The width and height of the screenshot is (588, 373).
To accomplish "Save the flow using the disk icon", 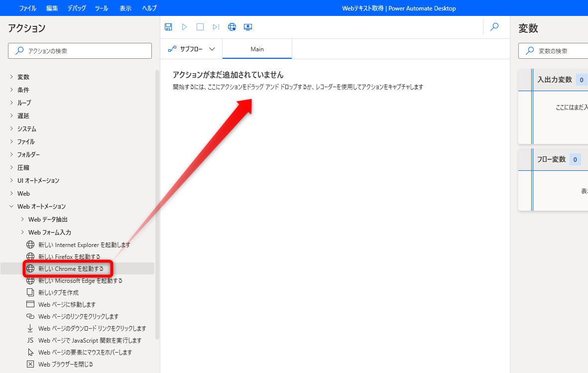I will point(168,27).
